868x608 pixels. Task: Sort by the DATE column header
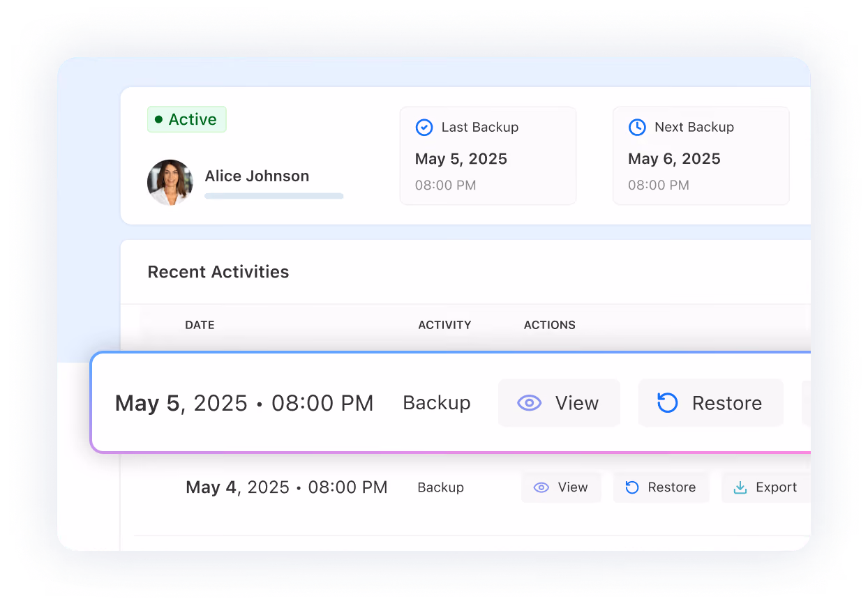[200, 325]
